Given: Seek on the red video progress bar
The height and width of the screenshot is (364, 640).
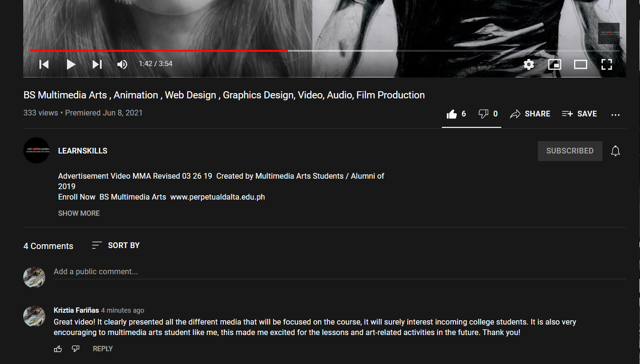Looking at the screenshot, I should tap(159, 50).
